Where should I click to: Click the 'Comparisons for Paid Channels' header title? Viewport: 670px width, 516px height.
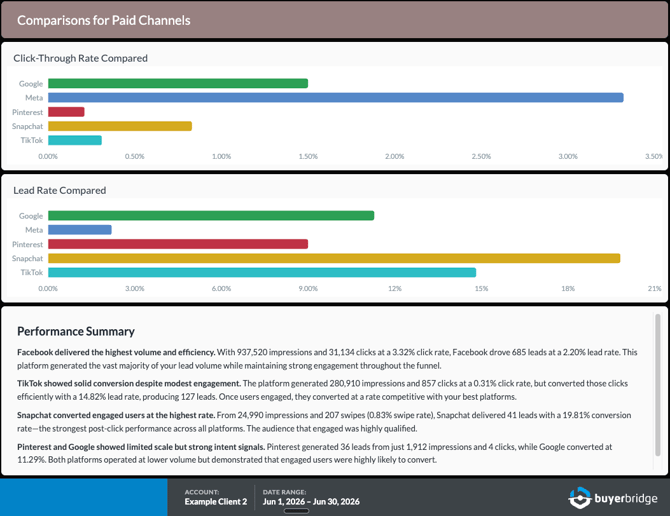tap(104, 20)
